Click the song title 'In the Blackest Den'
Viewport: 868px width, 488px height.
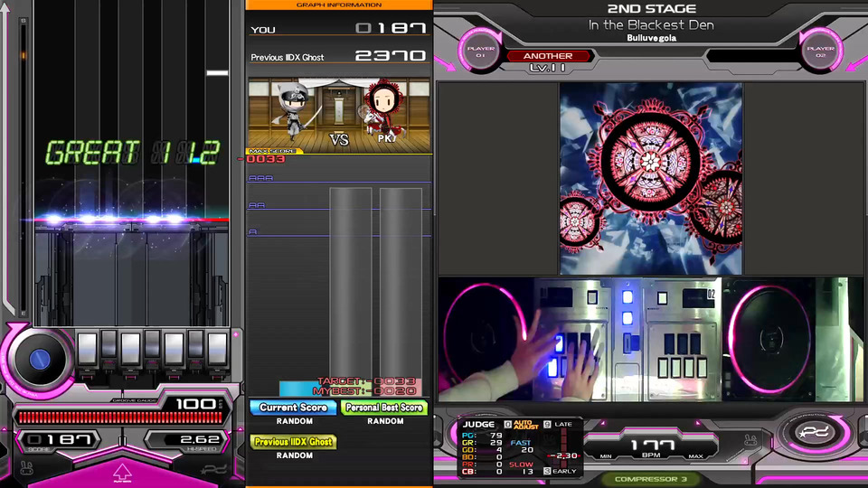(651, 25)
